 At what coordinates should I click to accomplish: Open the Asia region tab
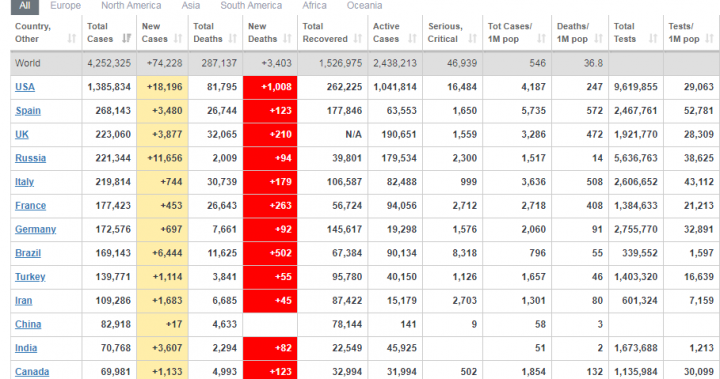(191, 6)
